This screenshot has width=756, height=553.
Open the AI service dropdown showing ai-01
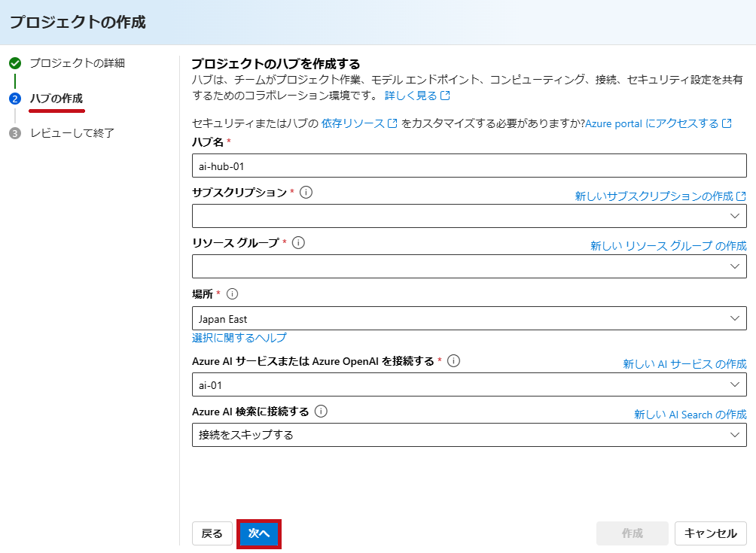coord(469,384)
